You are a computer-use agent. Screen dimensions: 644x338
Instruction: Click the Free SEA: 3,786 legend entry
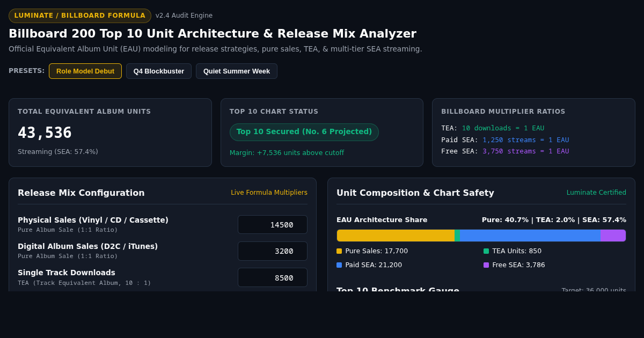[514, 265]
